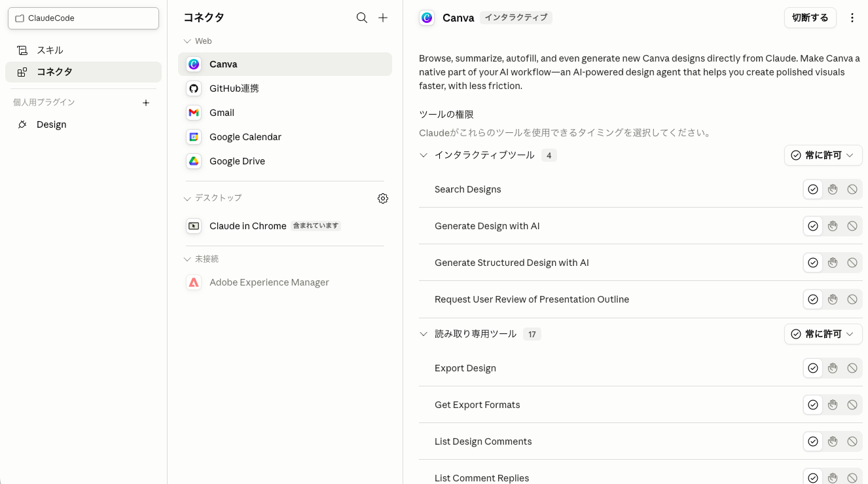The height and width of the screenshot is (484, 868).
Task: Click the Google Drive icon
Action: click(x=194, y=161)
